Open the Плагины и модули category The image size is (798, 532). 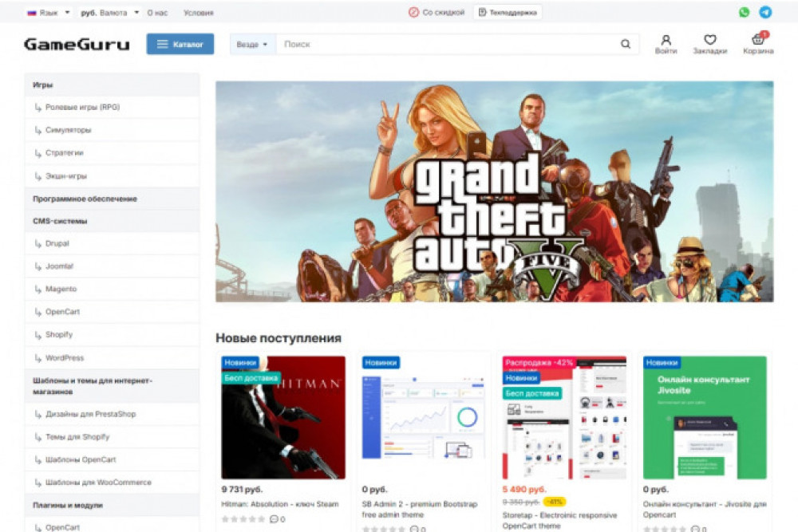112,505
